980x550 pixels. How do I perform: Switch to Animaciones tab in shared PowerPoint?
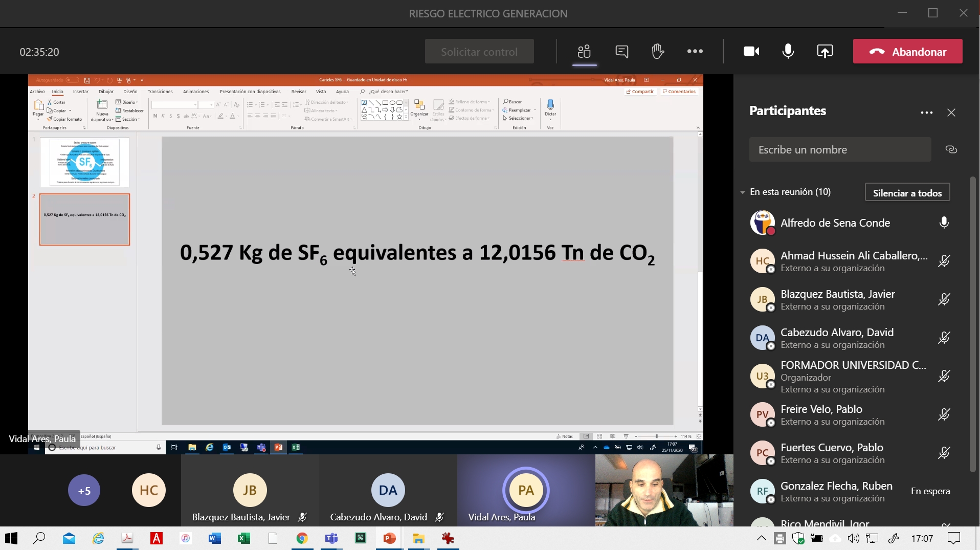click(x=196, y=92)
